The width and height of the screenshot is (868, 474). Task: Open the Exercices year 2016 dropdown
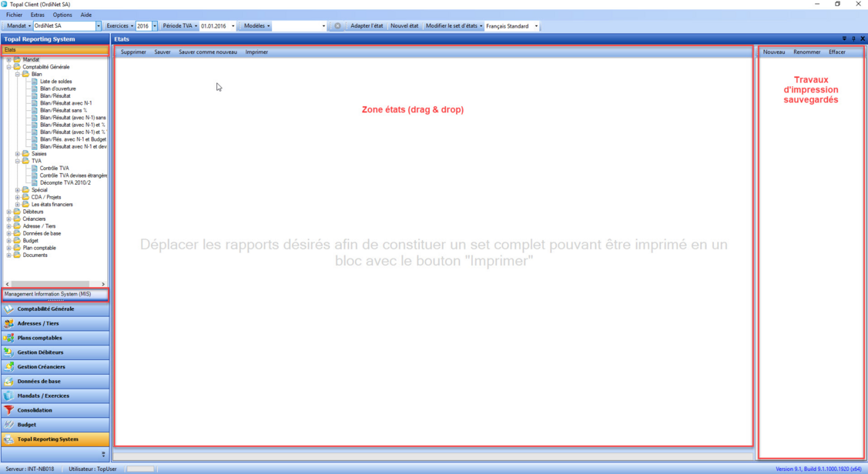tap(155, 26)
